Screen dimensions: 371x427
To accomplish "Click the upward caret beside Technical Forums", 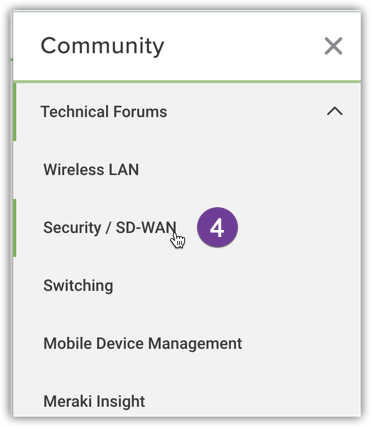I will (335, 111).
